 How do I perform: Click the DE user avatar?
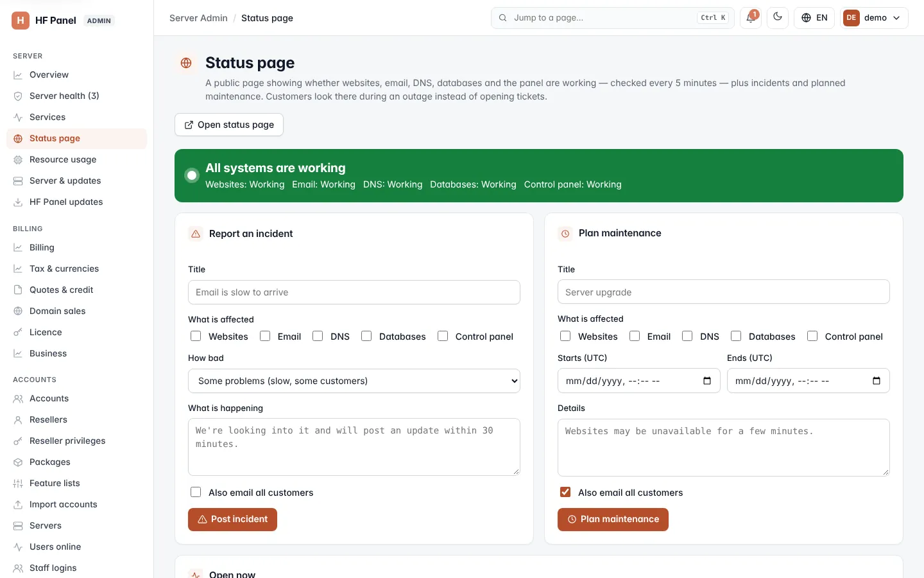pos(851,18)
